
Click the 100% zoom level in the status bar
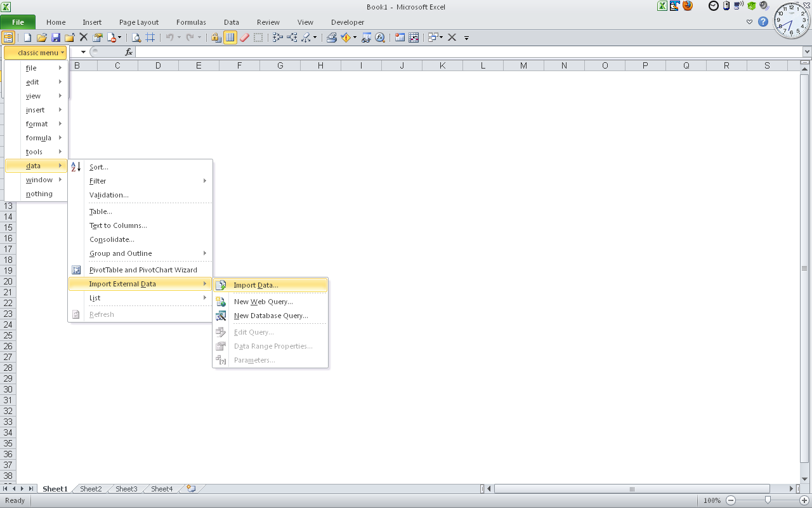pos(712,500)
